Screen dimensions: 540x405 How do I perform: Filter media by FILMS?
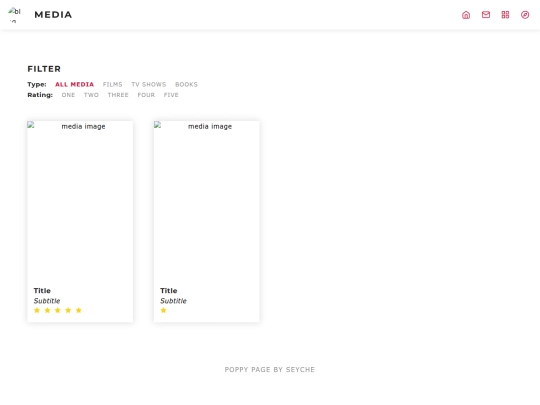[x=112, y=84]
